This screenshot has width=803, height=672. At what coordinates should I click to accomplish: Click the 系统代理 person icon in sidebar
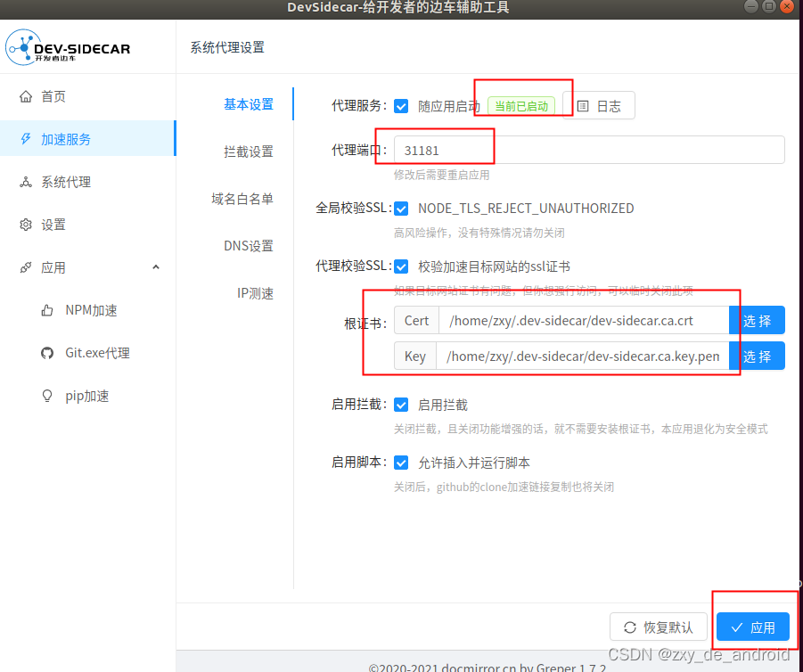point(27,181)
